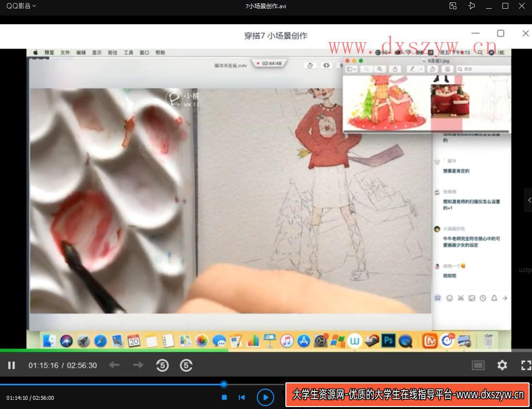Viewport: 532px width, 409px height.
Task: Open the 窗口 menu
Action: [x=144, y=53]
